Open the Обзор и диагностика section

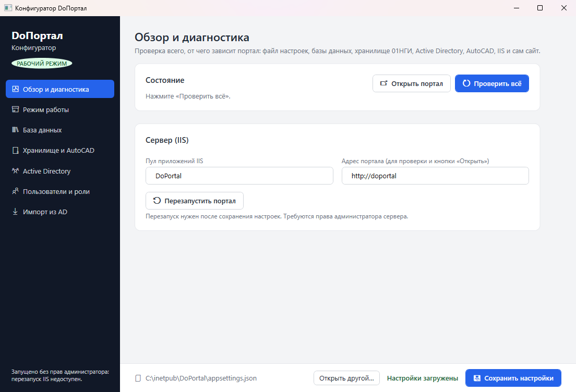(x=60, y=89)
